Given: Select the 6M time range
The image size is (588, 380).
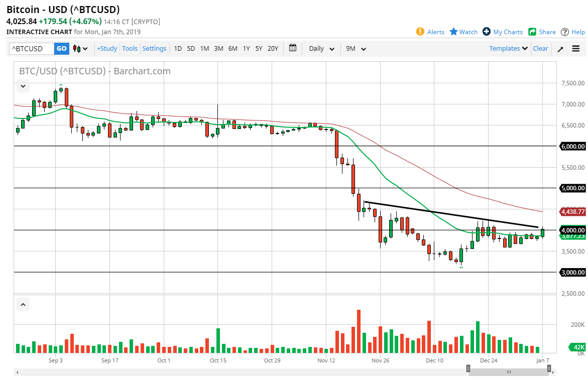Looking at the screenshot, I should [x=232, y=49].
